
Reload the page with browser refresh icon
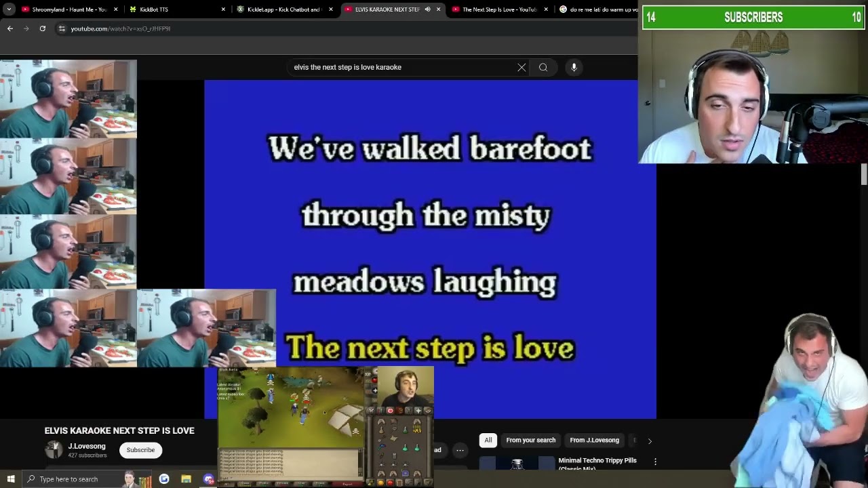43,28
